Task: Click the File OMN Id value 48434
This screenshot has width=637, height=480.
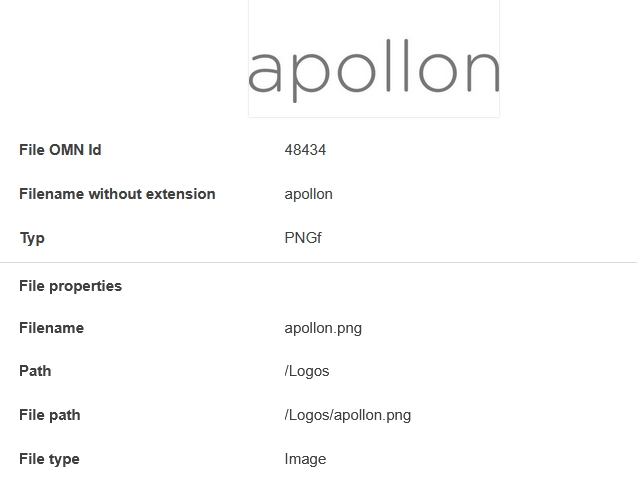Action: click(305, 150)
